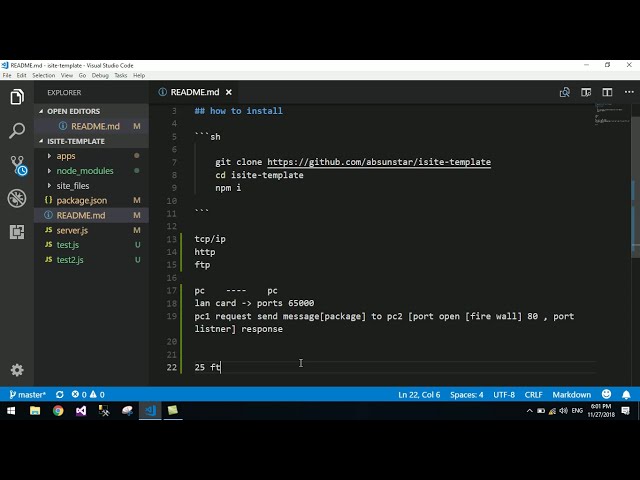Change indentation via Spaces: 4
Viewport: 640px width, 480px height.
(467, 395)
